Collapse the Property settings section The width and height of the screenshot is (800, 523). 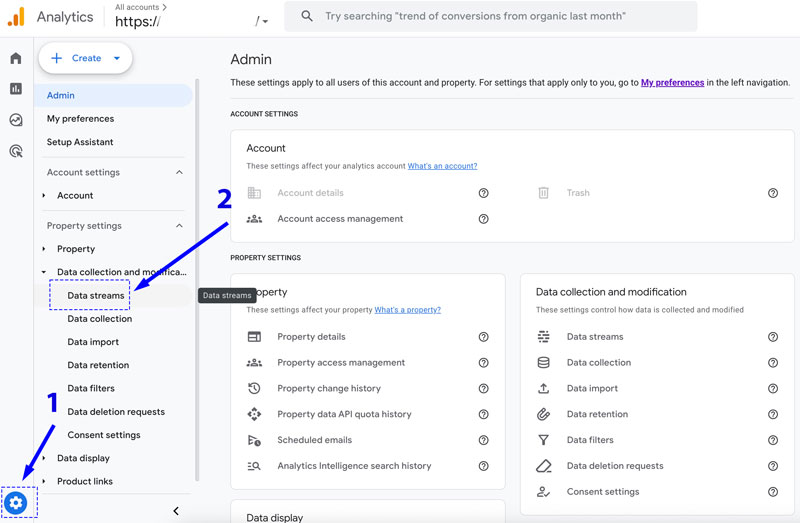[x=179, y=226]
